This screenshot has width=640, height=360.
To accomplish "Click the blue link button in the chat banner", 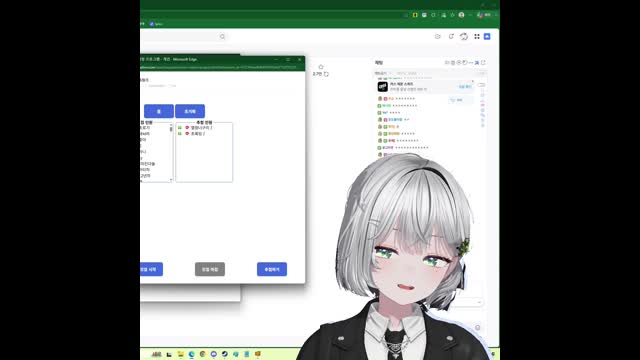I will [465, 87].
